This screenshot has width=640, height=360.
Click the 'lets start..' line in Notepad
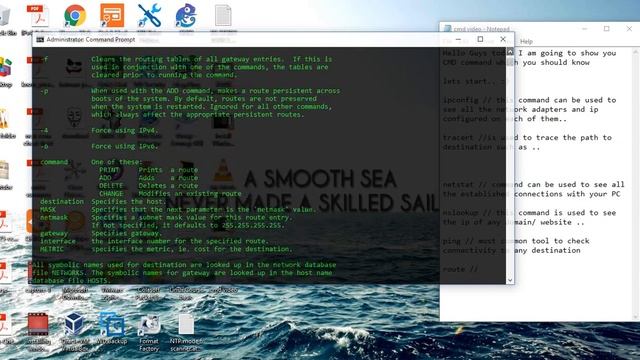475,81
